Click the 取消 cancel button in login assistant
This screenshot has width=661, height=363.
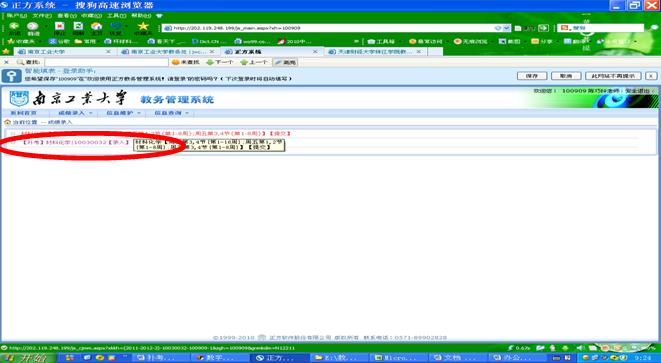566,76
